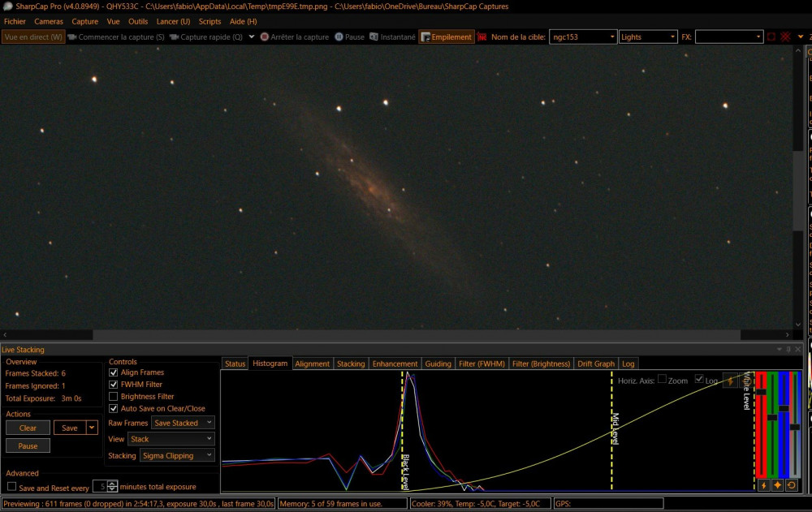The height and width of the screenshot is (512, 812).
Task: Enable the Zoom horizontal axis checkbox
Action: point(662,379)
